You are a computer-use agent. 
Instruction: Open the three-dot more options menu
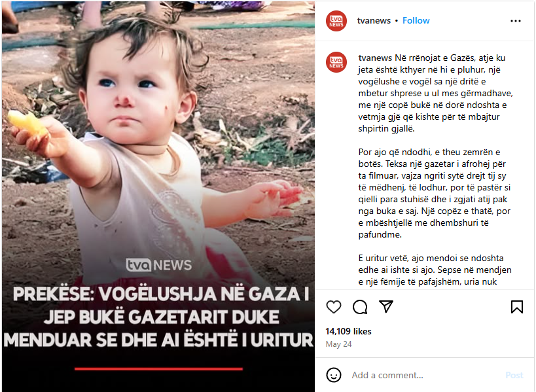pos(516,21)
